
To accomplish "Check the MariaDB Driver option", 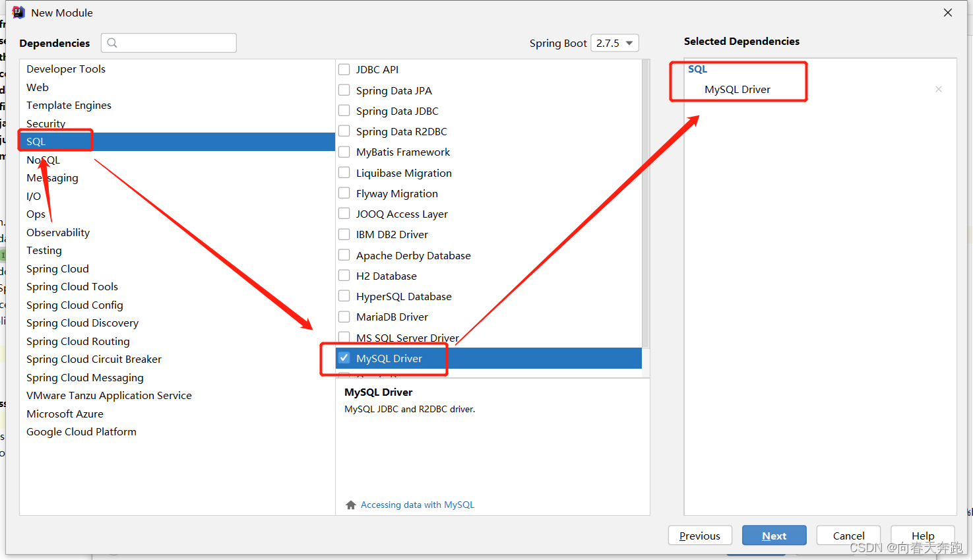I will pyautogui.click(x=344, y=317).
